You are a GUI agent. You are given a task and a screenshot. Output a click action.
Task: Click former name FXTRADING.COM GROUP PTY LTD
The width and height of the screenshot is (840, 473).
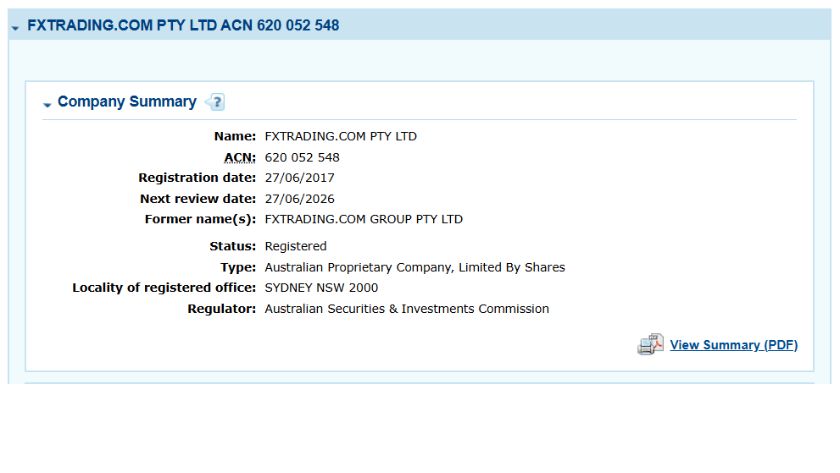click(x=363, y=219)
